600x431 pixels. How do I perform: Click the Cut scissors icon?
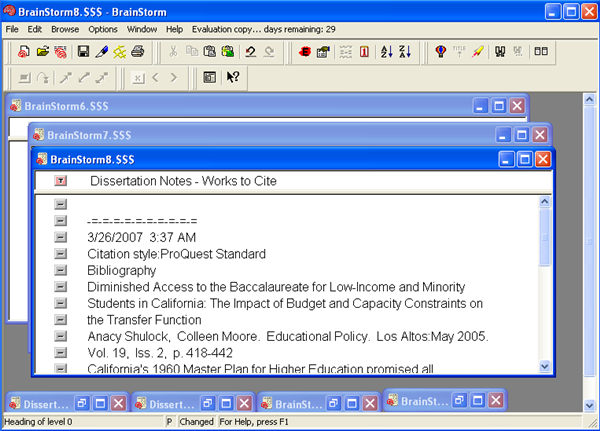[x=173, y=51]
